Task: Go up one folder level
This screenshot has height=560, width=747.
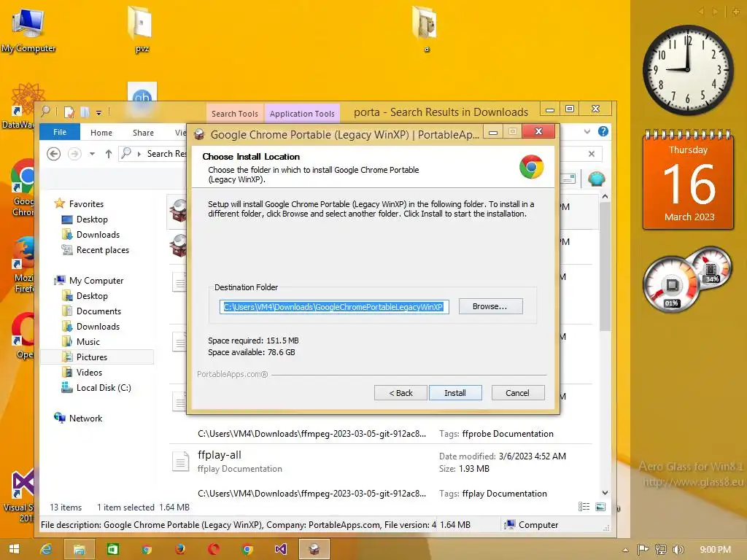Action: point(109,154)
